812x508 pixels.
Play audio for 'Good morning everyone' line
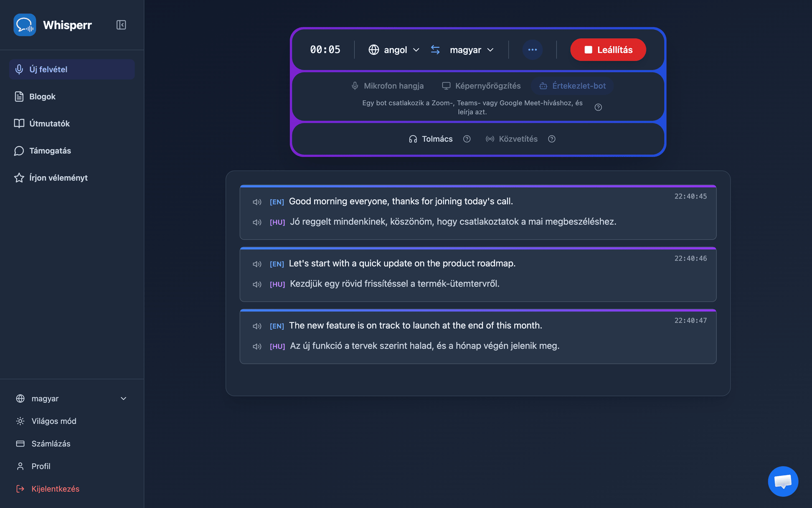click(257, 202)
